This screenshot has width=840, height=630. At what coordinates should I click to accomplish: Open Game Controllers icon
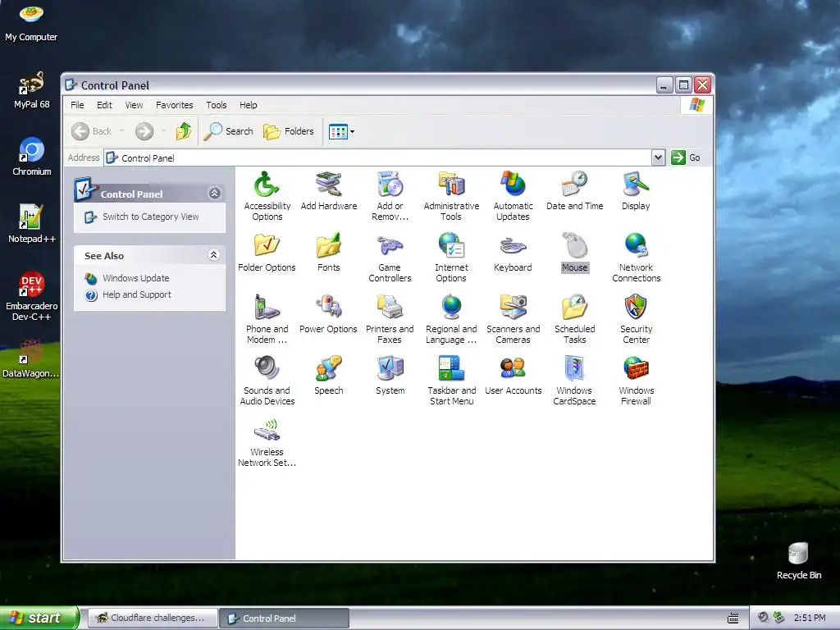coord(390,246)
